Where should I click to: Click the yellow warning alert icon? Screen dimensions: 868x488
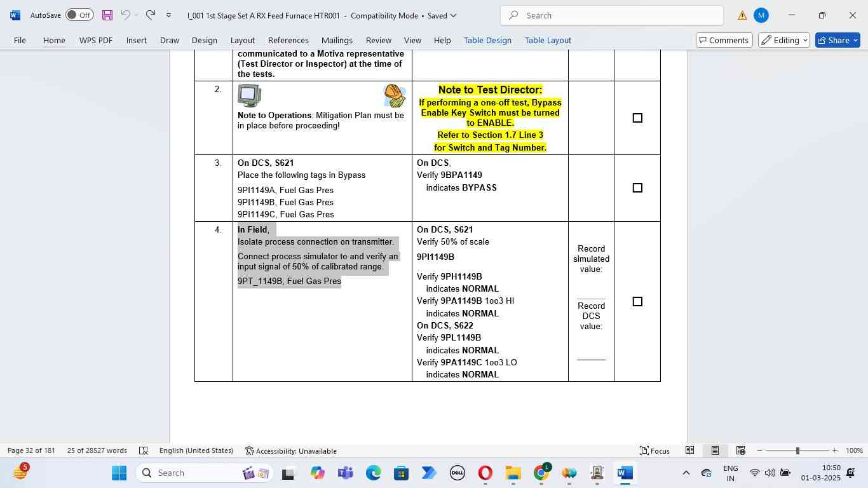(742, 15)
